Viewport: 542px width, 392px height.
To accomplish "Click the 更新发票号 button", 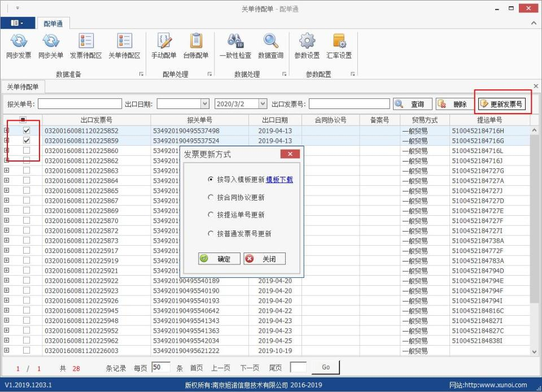I will pos(502,104).
